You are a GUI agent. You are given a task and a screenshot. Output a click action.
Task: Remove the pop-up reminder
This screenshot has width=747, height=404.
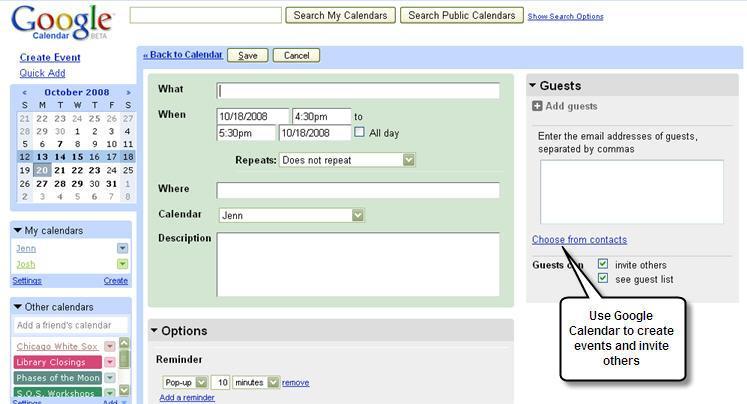pyautogui.click(x=295, y=383)
